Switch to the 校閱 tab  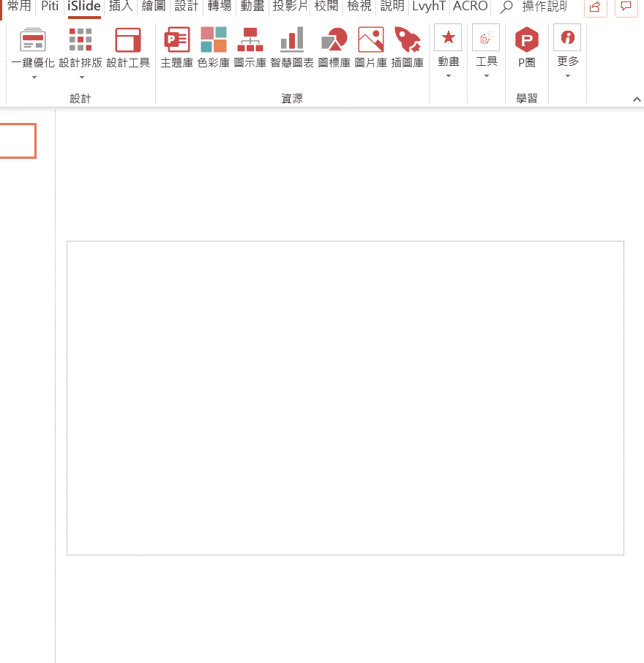pyautogui.click(x=326, y=7)
